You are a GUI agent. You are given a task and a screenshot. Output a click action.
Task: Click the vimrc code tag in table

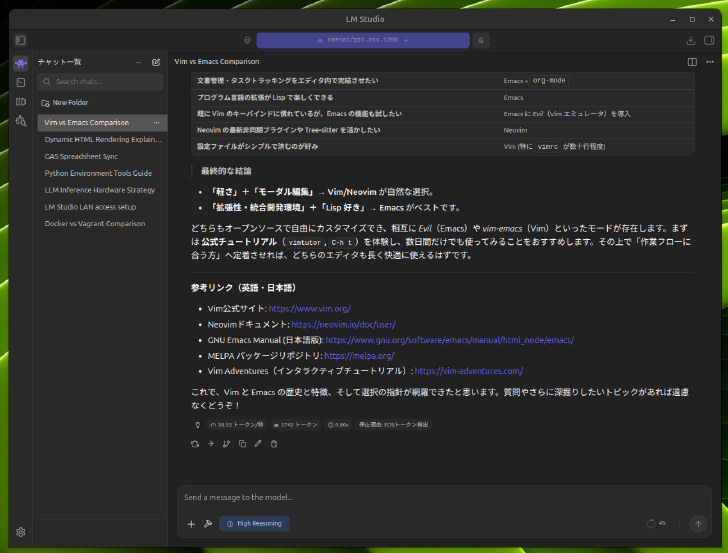point(548,147)
